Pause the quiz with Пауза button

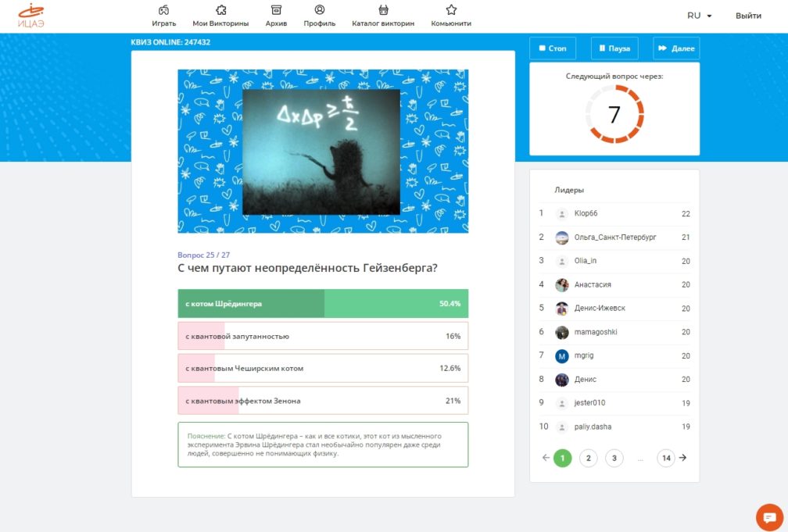pos(614,48)
